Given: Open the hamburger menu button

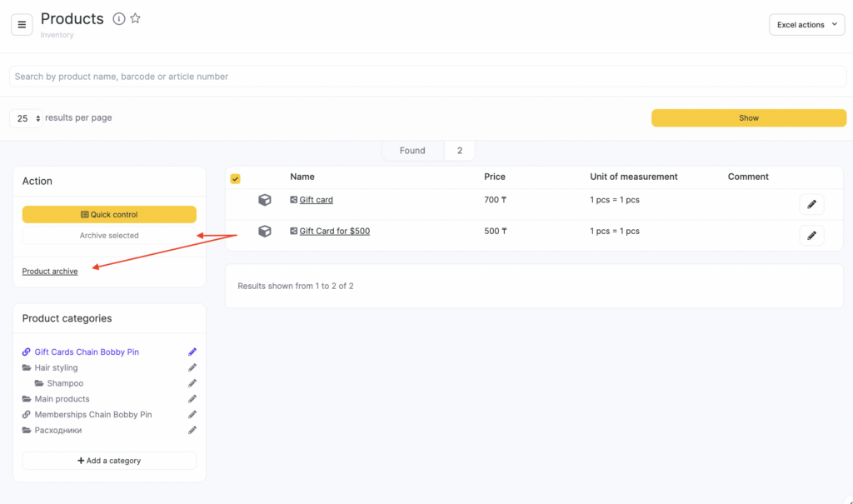Looking at the screenshot, I should tap(22, 24).
